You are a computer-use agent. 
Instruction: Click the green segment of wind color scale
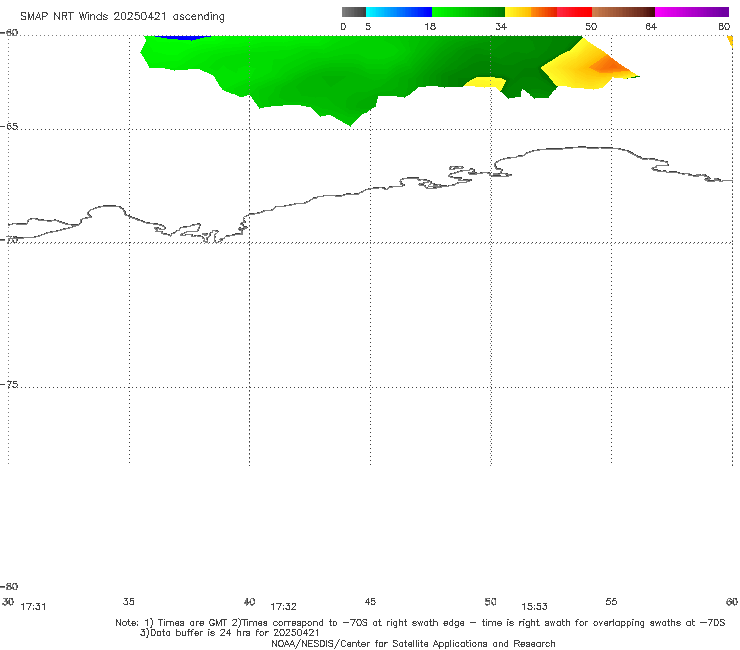point(468,12)
